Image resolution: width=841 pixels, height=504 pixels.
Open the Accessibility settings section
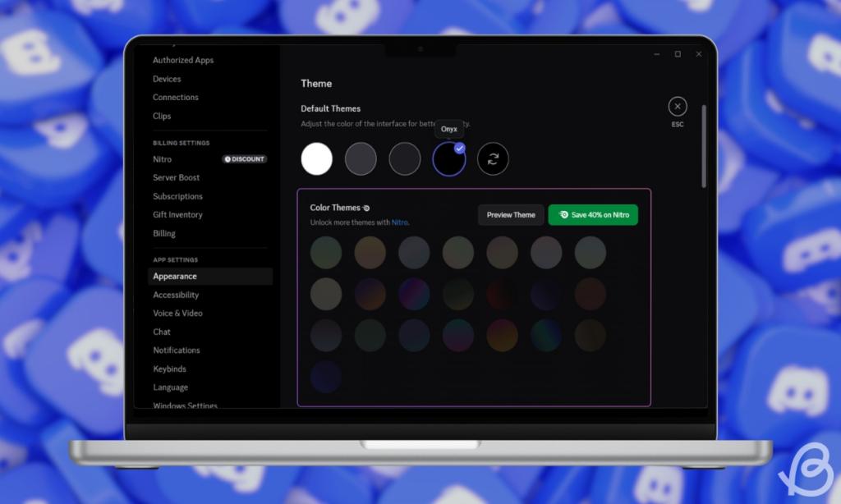pyautogui.click(x=176, y=295)
